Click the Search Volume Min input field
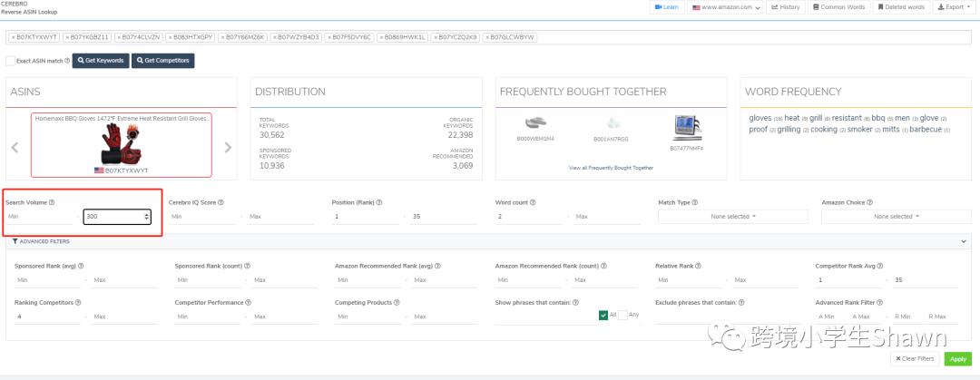 [40, 217]
